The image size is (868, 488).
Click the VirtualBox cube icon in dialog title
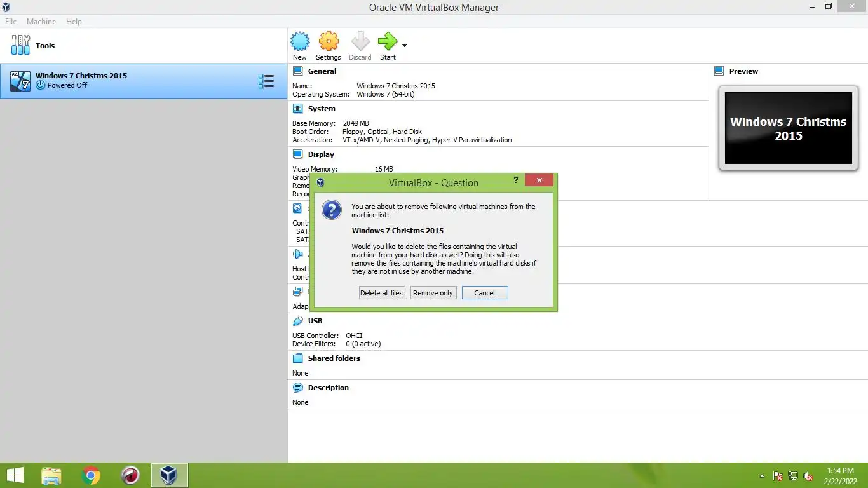click(320, 182)
